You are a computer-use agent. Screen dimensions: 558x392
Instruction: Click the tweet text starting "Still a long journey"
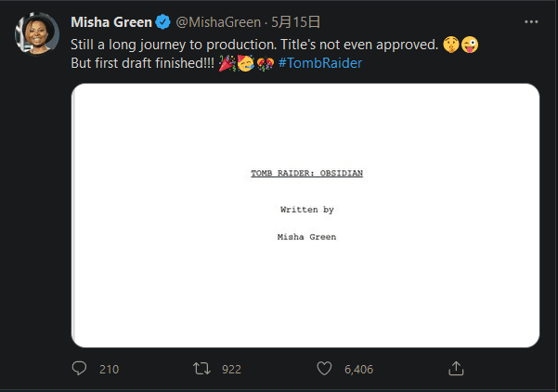pos(254,45)
